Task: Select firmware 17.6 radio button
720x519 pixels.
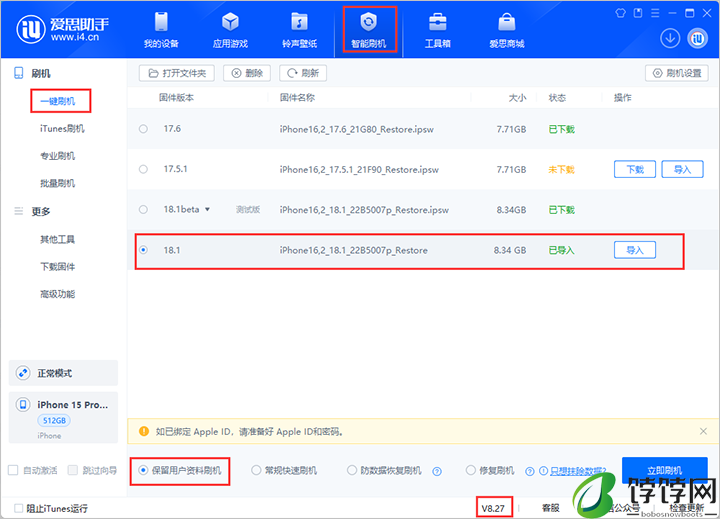Action: [x=143, y=129]
